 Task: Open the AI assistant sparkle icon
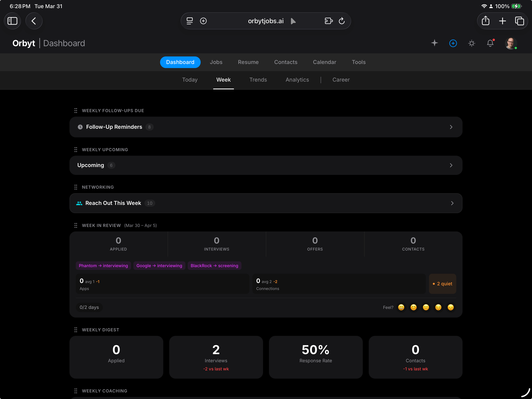point(435,43)
